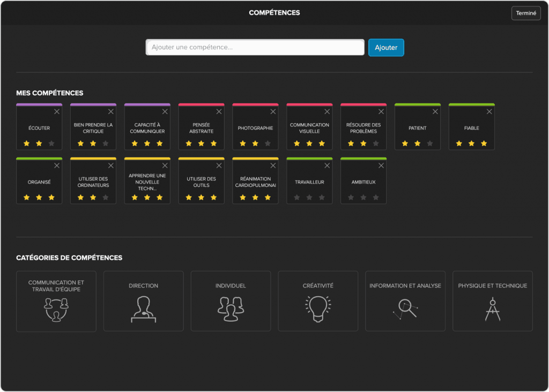This screenshot has height=392, width=549.
Task: Delete the Photographie skill with its X
Action: coord(273,112)
